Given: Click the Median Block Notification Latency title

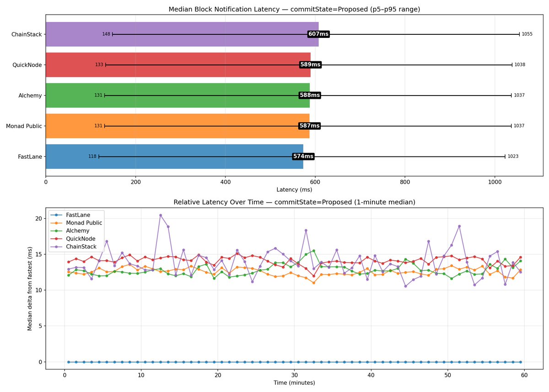Looking at the screenshot, I should click(294, 9).
